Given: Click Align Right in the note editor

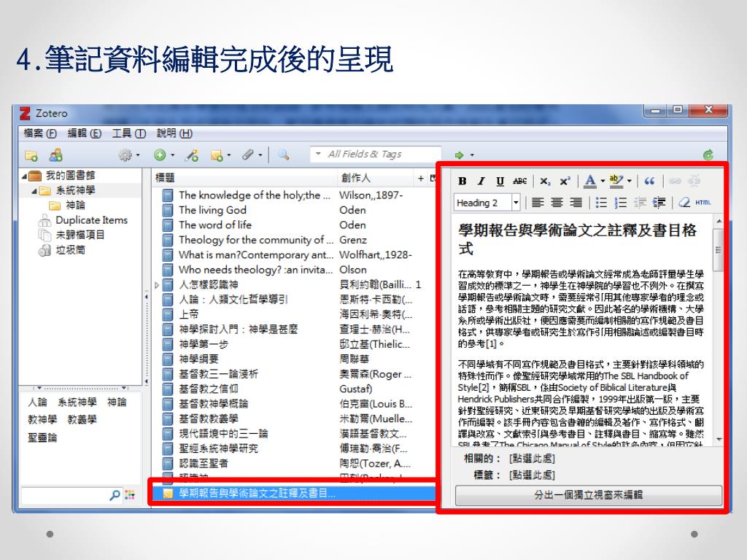Looking at the screenshot, I should tap(576, 203).
